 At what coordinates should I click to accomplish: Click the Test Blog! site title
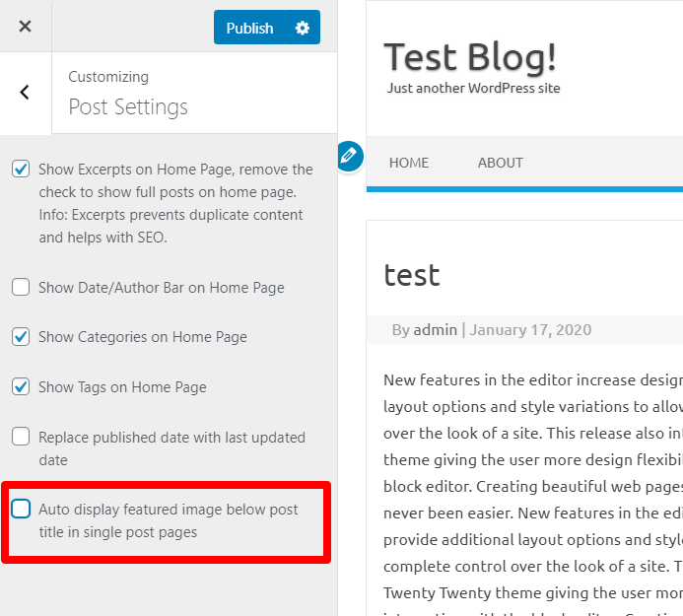click(x=470, y=57)
